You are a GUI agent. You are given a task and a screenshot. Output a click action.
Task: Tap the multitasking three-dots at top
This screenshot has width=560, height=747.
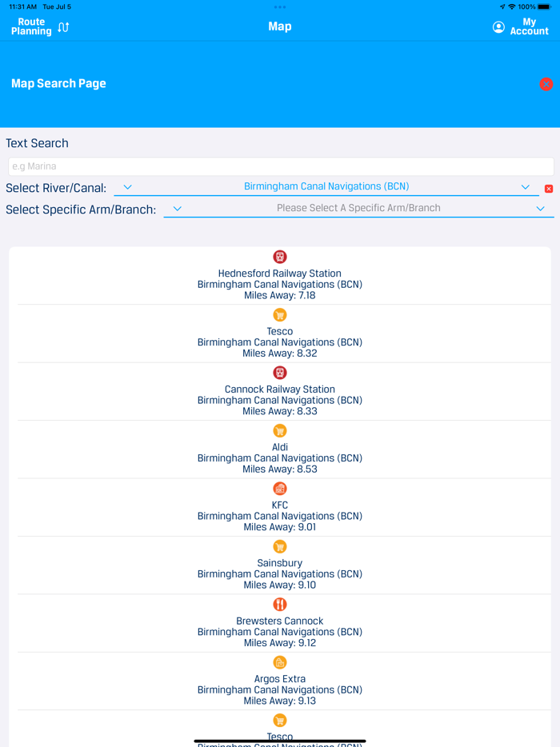(x=280, y=7)
